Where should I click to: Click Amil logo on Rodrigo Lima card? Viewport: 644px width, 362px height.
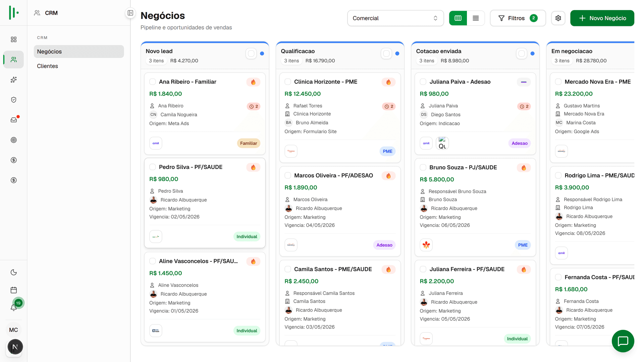[561, 253]
